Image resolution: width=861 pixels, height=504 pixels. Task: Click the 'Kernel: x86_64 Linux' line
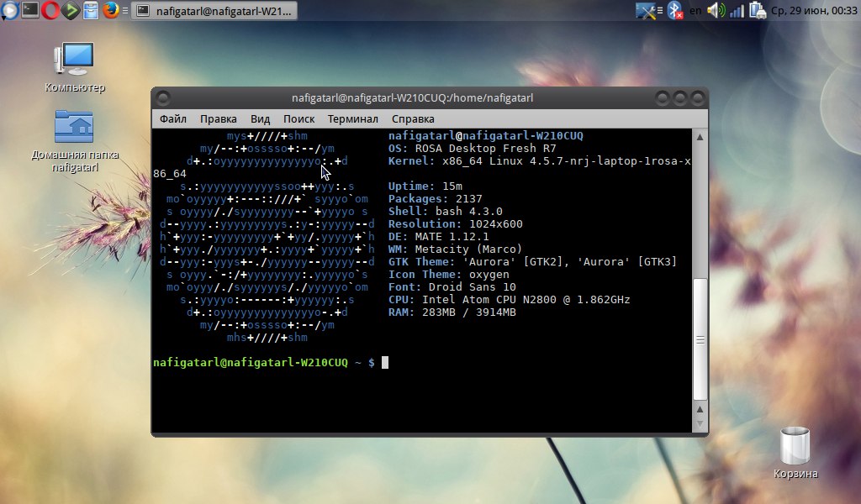[x=539, y=160]
